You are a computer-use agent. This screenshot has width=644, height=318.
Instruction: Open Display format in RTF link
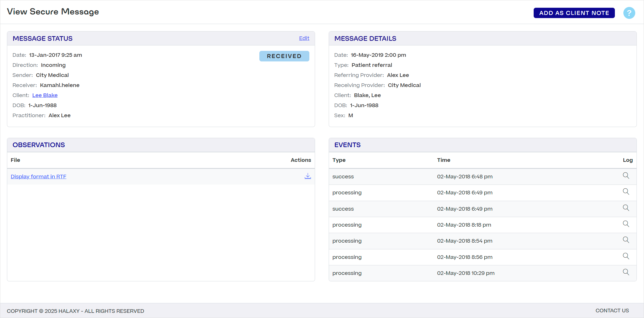[38, 177]
